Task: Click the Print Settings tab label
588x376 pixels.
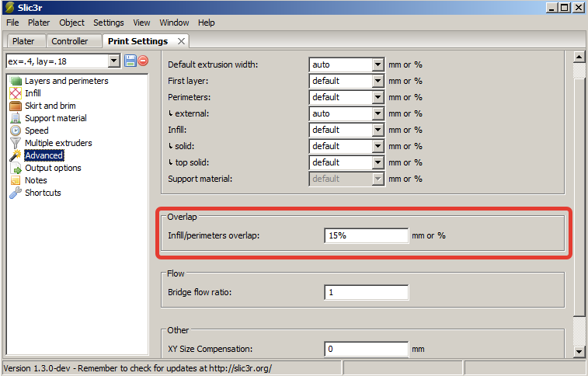Action: [138, 41]
